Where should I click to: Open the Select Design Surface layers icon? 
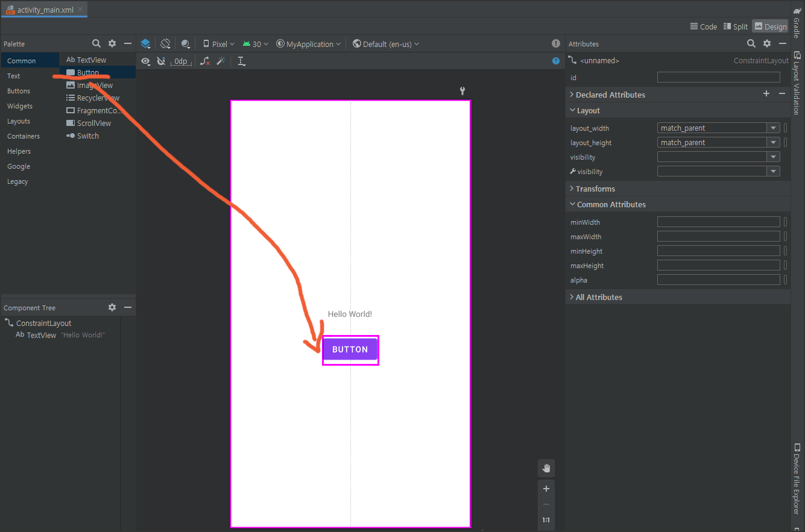pos(145,43)
